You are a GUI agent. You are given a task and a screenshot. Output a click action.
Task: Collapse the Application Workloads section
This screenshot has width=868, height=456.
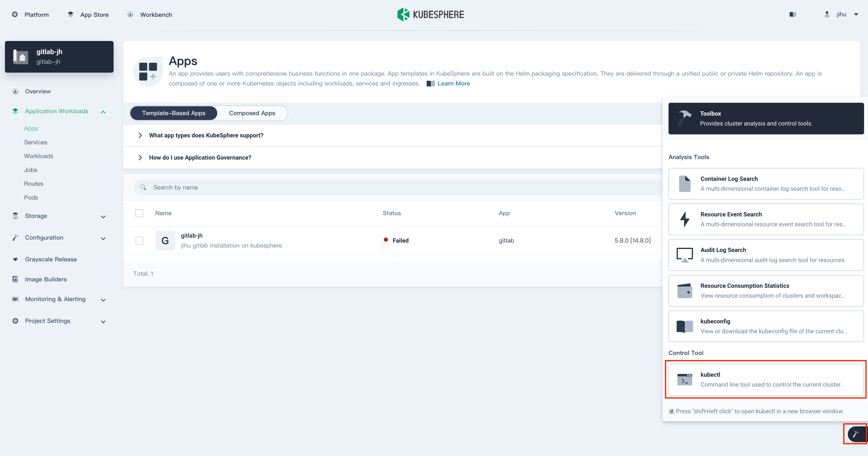coord(103,112)
